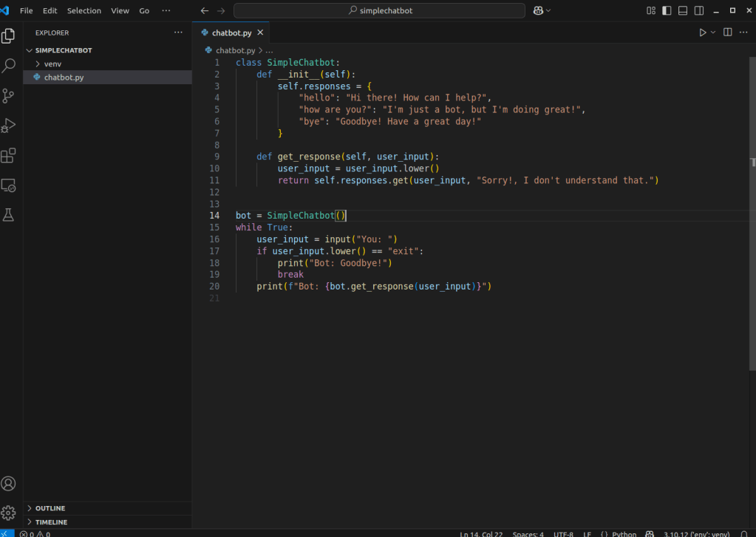Split the editor to the right
Image resolution: width=756 pixels, height=537 pixels.
(727, 33)
